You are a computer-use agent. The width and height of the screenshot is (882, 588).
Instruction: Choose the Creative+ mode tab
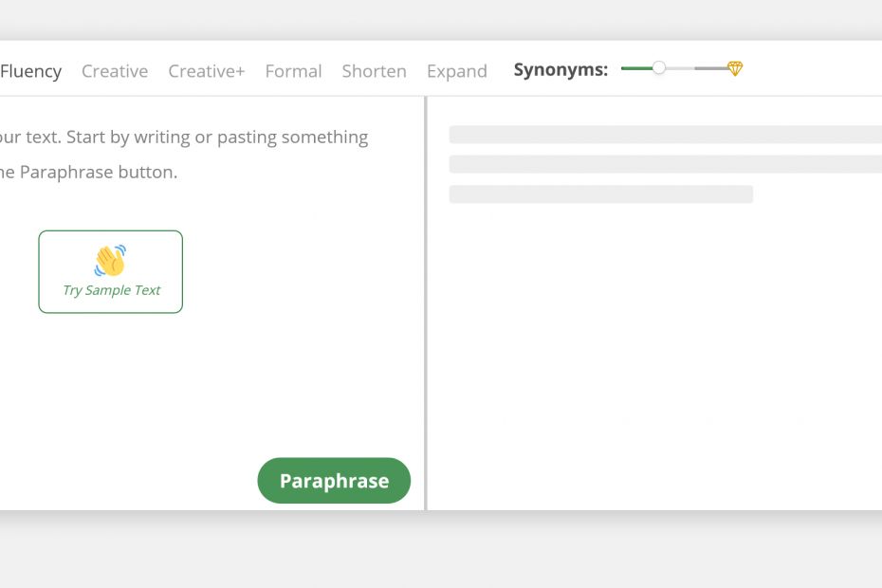(207, 71)
